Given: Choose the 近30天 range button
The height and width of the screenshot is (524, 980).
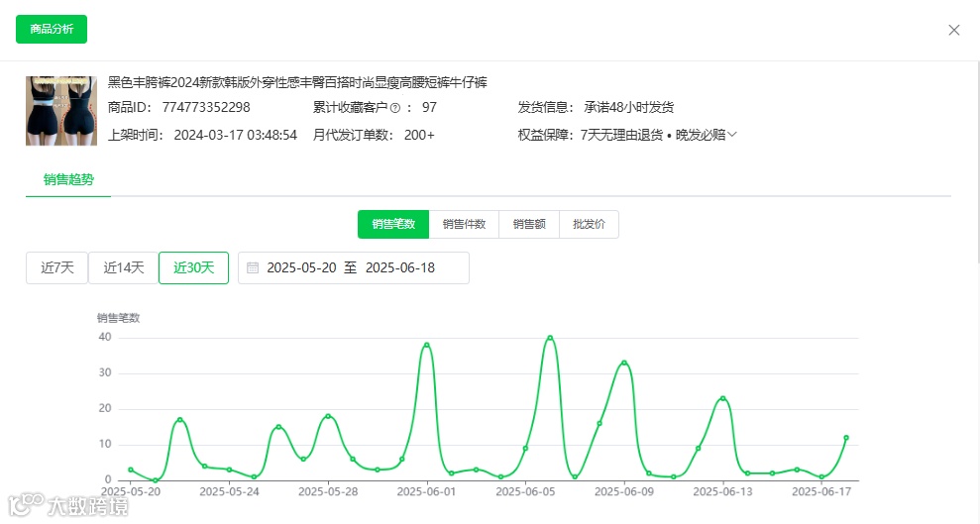Looking at the screenshot, I should pos(194,267).
